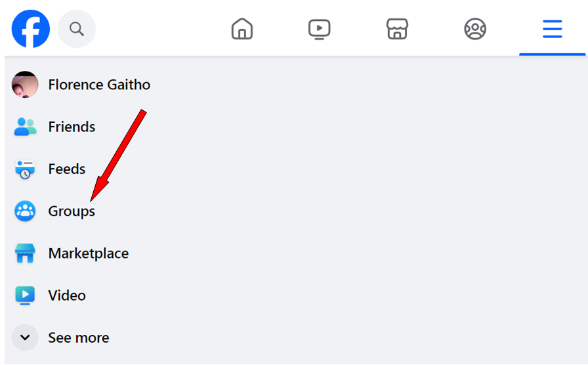588x365 pixels.
Task: Click the blue Groups sidebar icon
Action: coord(25,211)
